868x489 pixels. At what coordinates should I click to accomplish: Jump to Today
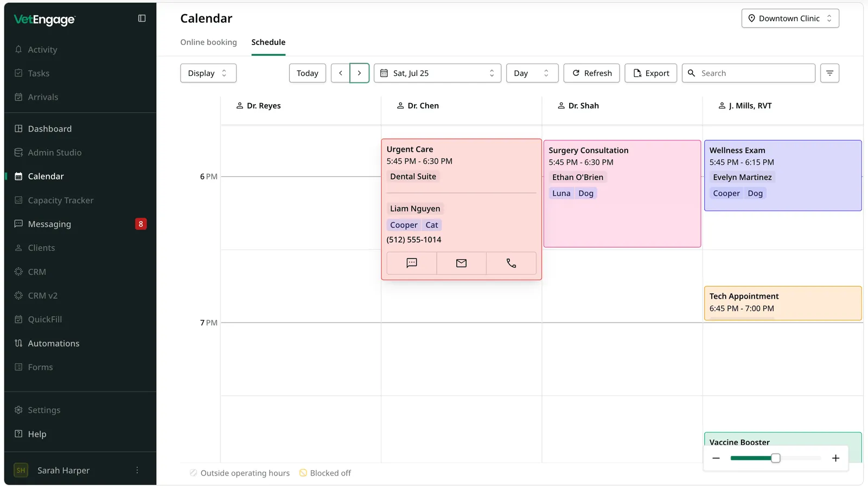pos(307,73)
